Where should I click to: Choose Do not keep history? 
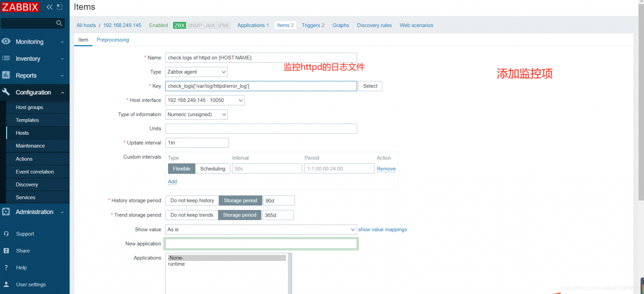tap(192, 201)
